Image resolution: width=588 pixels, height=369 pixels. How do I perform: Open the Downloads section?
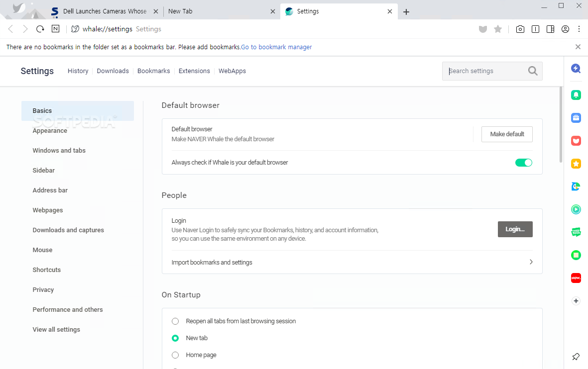(x=113, y=71)
